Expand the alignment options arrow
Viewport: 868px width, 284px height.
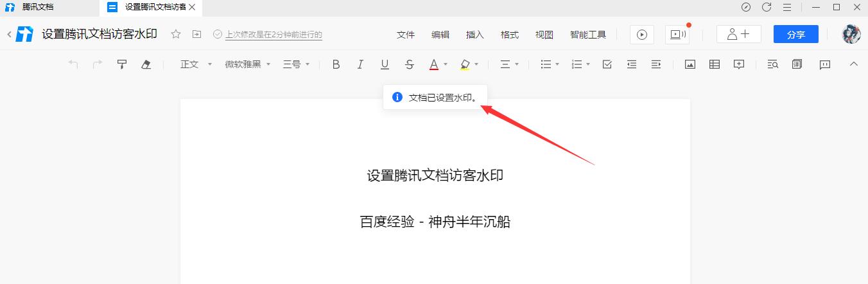[x=517, y=64]
